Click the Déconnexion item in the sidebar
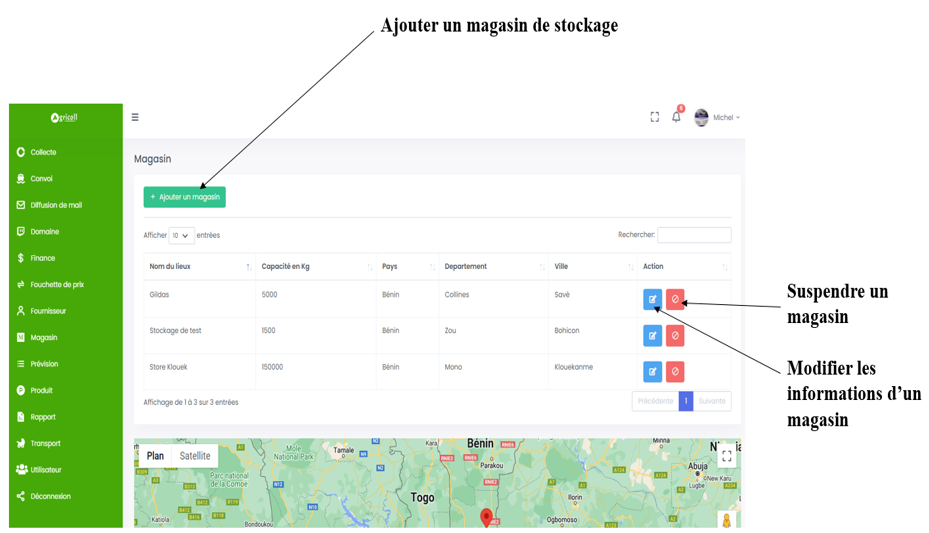 [x=50, y=497]
